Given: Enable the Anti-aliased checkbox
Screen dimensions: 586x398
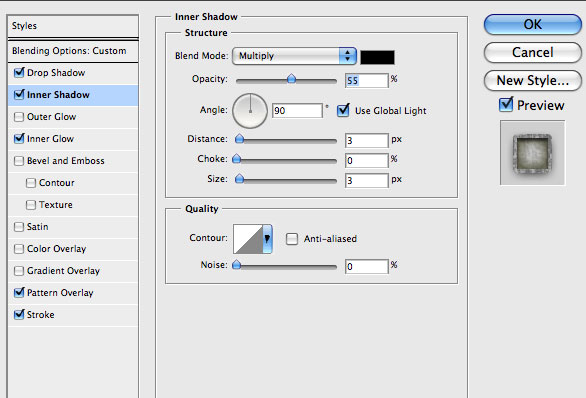Looking at the screenshot, I should click(292, 239).
